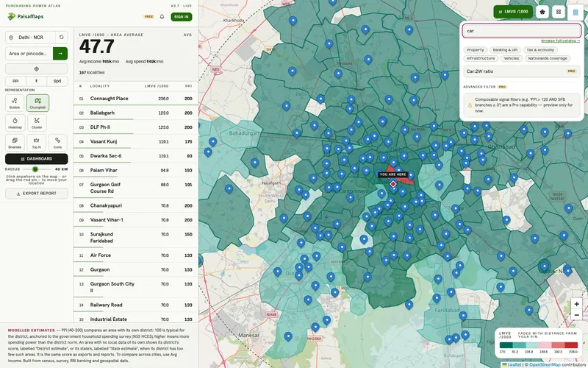
Task: Select the Dwarka Sec-6 locality row
Action: click(135, 156)
